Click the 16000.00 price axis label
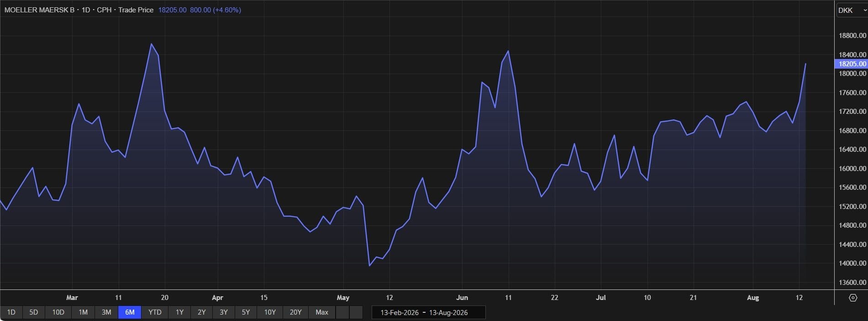This screenshot has height=321, width=868. (x=852, y=169)
